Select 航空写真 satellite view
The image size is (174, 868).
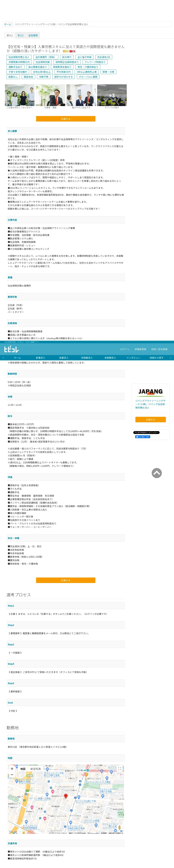click(x=36, y=769)
